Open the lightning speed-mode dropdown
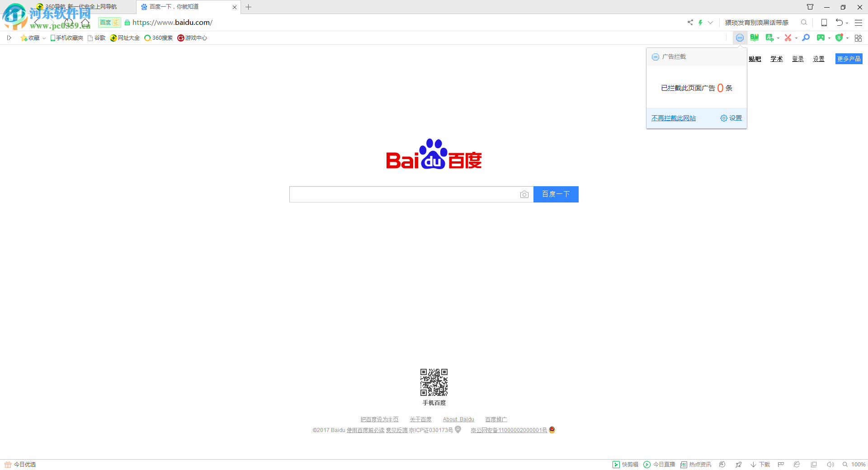The width and height of the screenshot is (868, 470). coord(710,22)
